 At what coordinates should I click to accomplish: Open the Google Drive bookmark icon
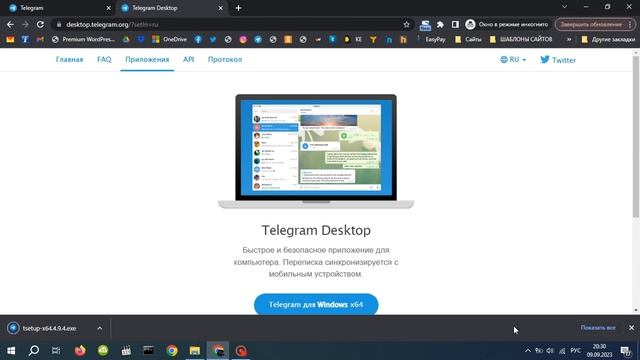click(x=126, y=40)
